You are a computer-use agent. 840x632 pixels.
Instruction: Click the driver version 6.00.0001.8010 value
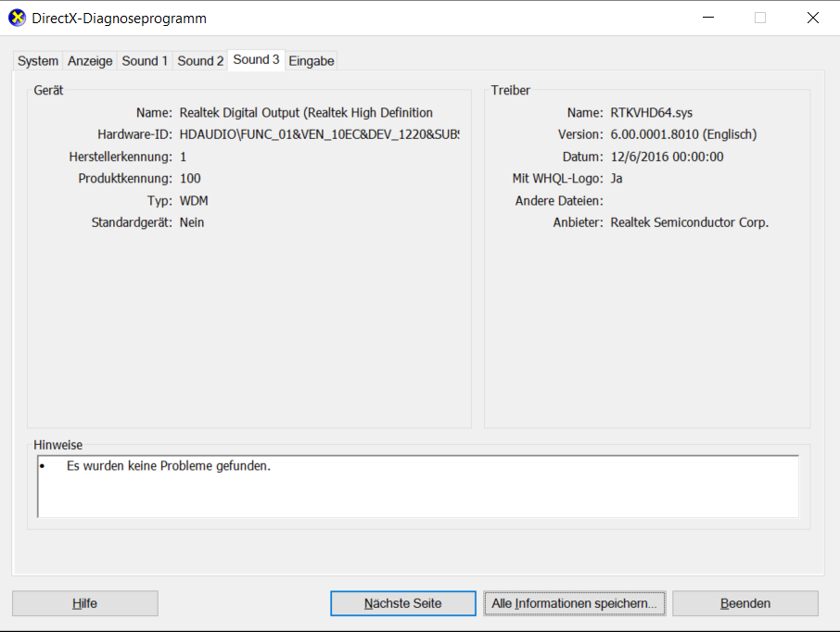[683, 135]
